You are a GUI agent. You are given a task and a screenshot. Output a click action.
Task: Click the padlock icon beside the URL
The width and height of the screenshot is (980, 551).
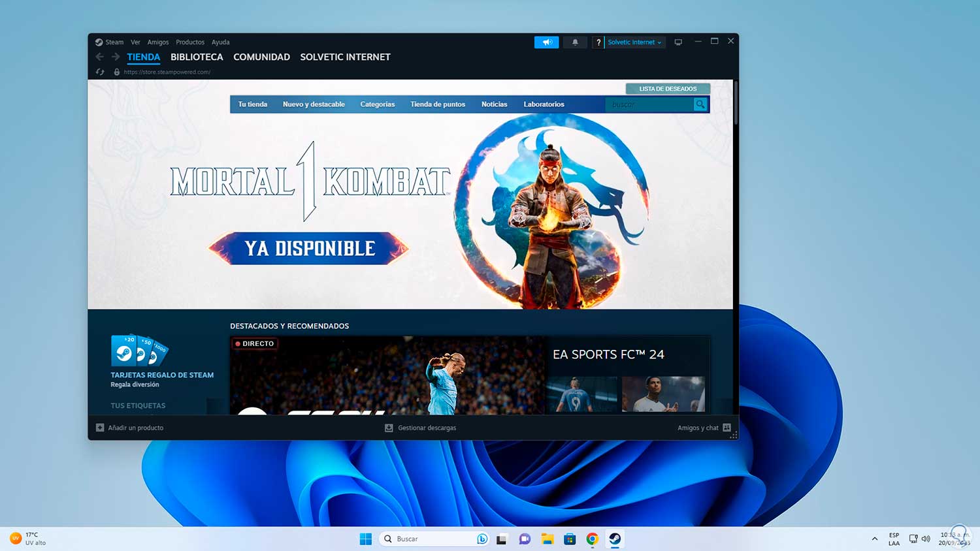(x=117, y=72)
